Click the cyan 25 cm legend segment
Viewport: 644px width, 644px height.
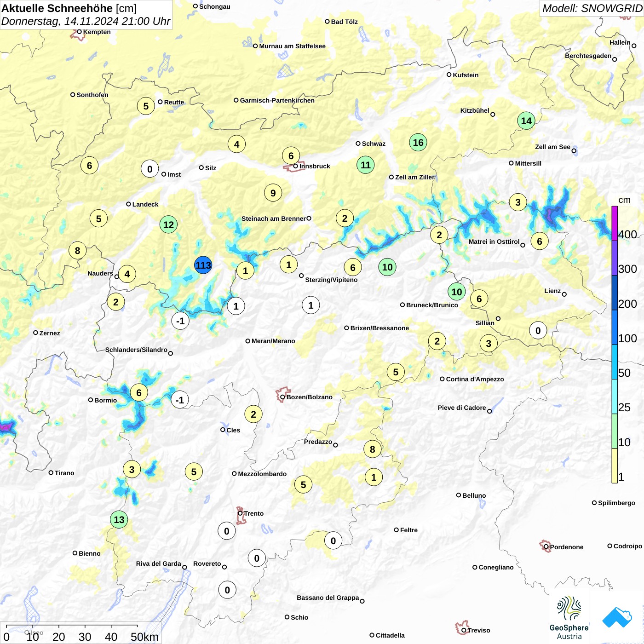click(615, 397)
